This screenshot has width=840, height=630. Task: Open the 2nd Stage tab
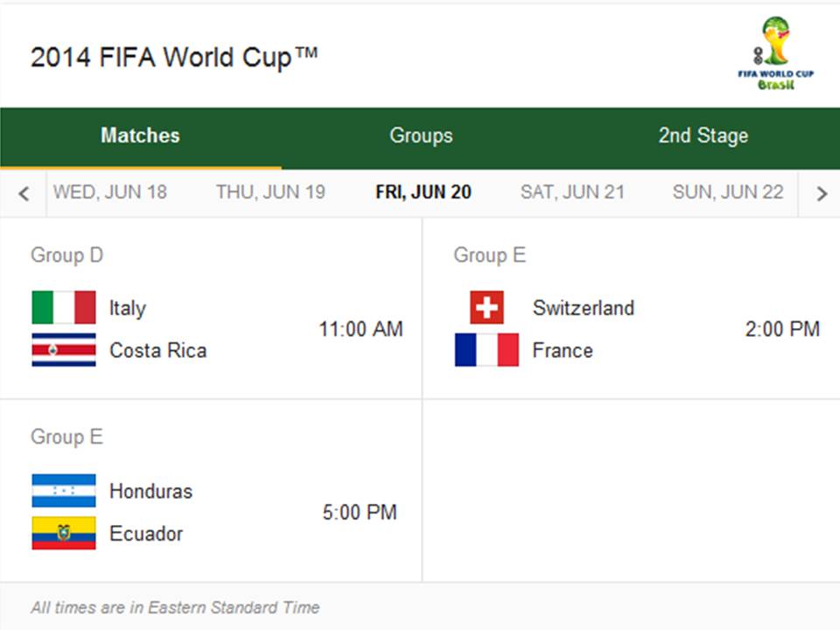[x=703, y=136]
